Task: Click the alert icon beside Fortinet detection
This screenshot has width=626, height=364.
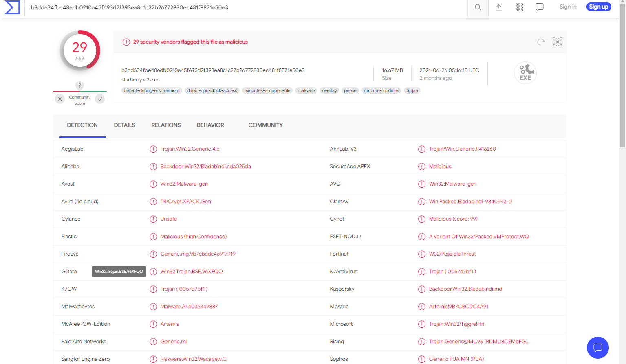Action: 422,254
